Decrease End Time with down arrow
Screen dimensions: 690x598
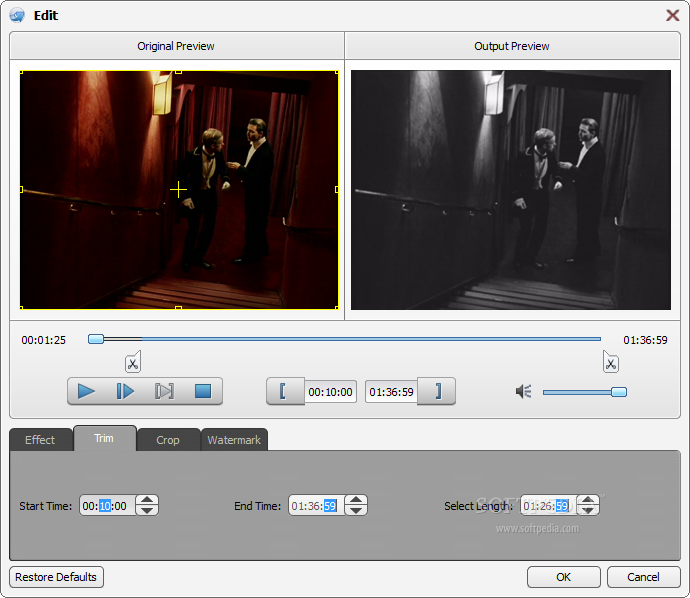(356, 510)
